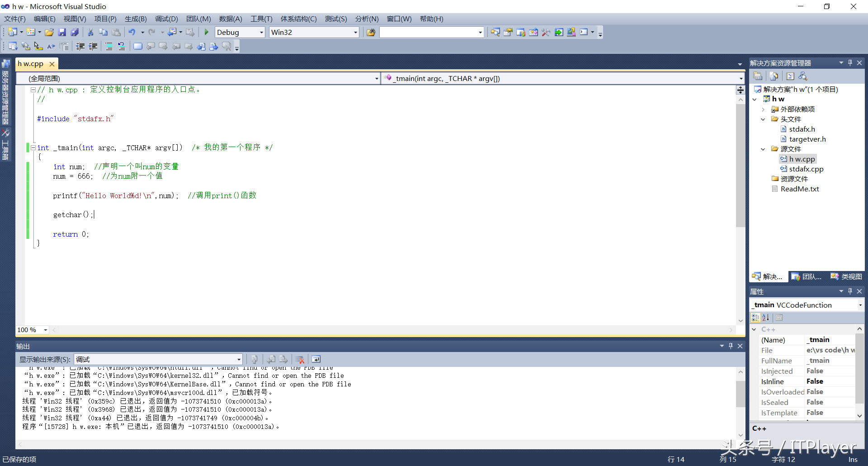Collapse the Header Files folder node
This screenshot has width=868, height=466.
click(x=763, y=119)
